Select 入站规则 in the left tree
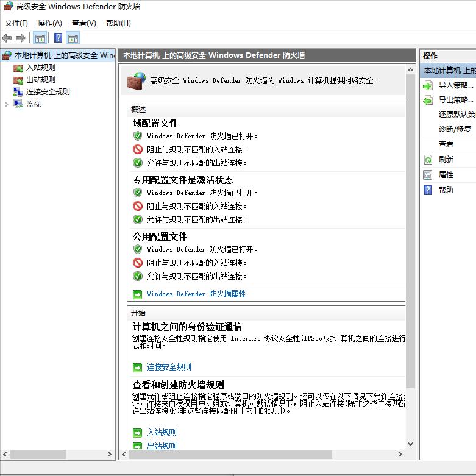This screenshot has height=476, width=476. pyautogui.click(x=41, y=68)
